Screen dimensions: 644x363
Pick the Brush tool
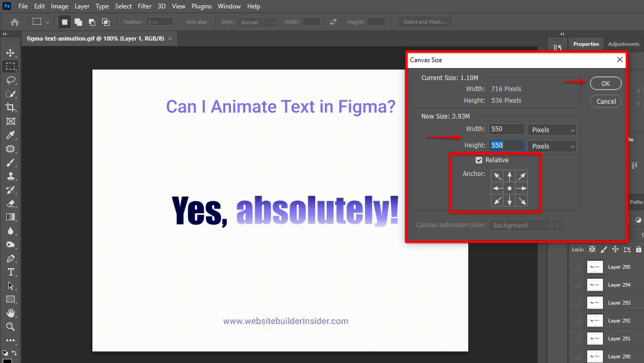click(11, 163)
